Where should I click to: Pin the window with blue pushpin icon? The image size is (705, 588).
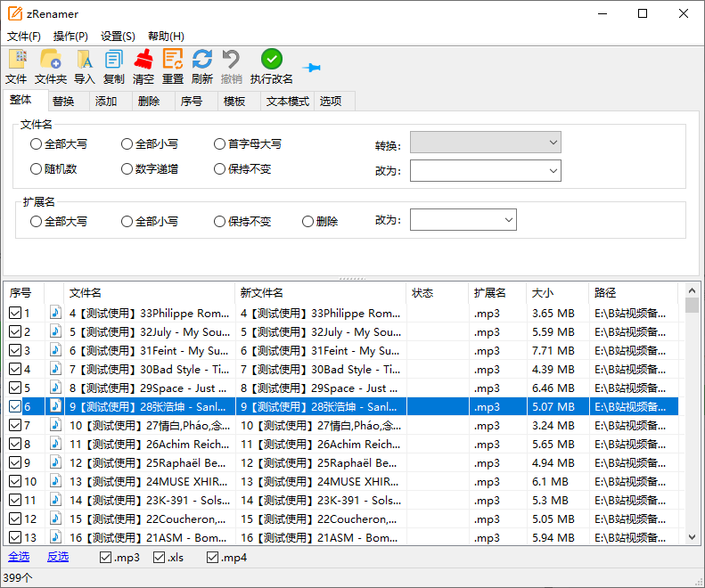click(312, 68)
